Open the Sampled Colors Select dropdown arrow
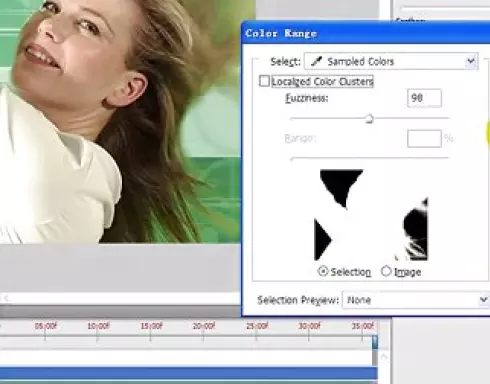Screen dimensions: 490x384 tap(471, 61)
